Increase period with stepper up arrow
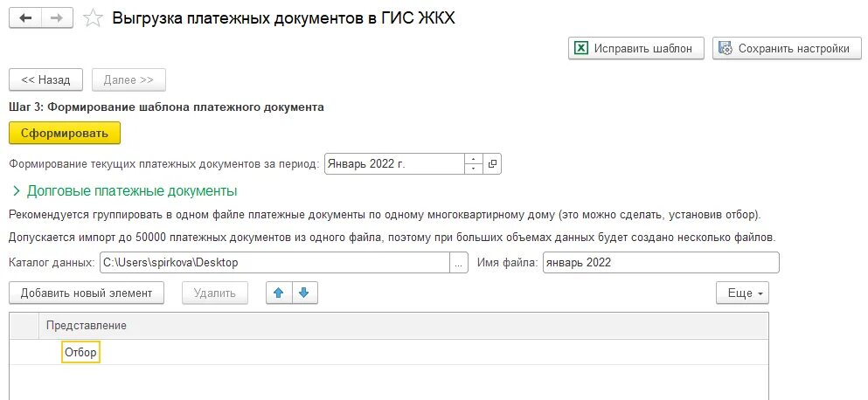Screen dimensions: 868x400 click(473, 159)
